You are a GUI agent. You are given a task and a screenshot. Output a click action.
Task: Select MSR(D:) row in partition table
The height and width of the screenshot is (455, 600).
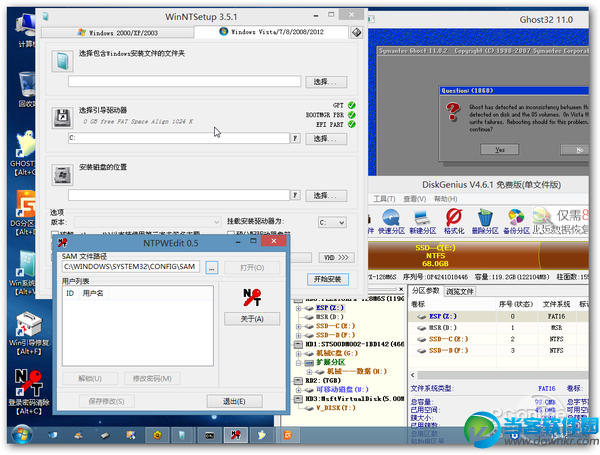click(497, 328)
